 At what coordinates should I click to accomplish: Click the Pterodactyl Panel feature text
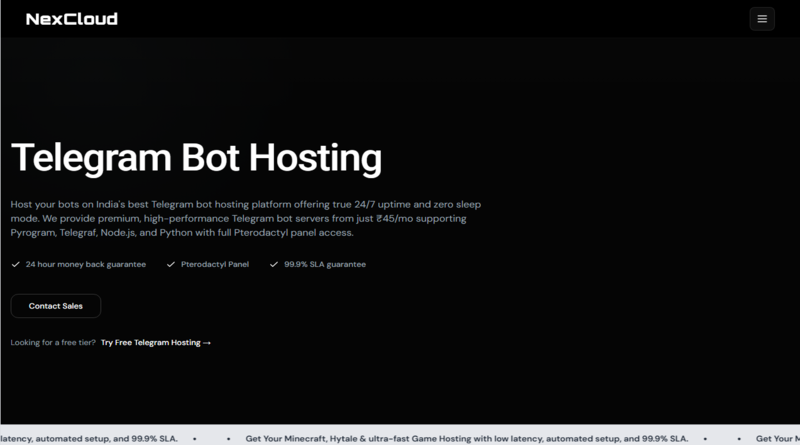click(x=215, y=264)
